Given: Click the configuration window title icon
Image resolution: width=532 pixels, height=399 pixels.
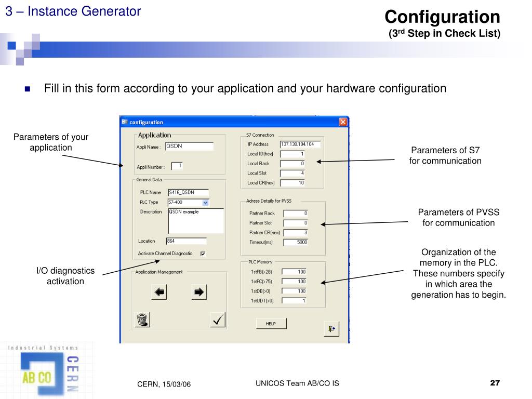Looking at the screenshot, I should [x=125, y=122].
